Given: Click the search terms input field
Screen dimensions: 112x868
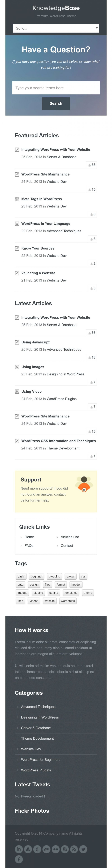Looking at the screenshot, I should tap(56, 88).
